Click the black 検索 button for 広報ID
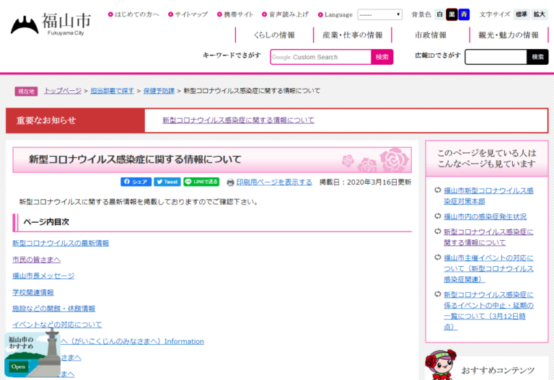The width and height of the screenshot is (554, 380). pos(537,57)
